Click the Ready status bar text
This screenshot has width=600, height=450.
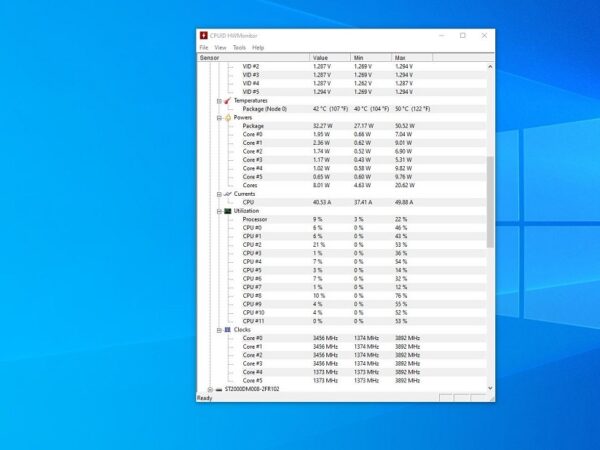tap(204, 398)
